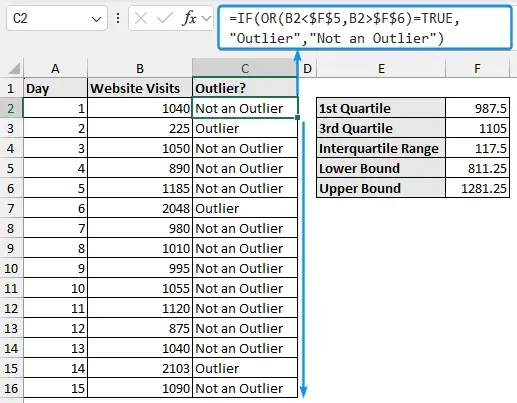Select row 16 header
The height and width of the screenshot is (403, 517).
click(11, 388)
